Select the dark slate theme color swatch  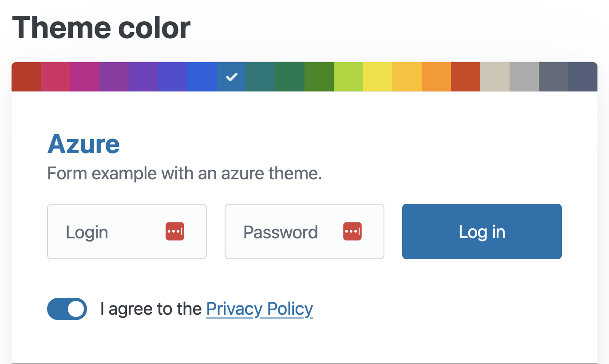[553, 77]
